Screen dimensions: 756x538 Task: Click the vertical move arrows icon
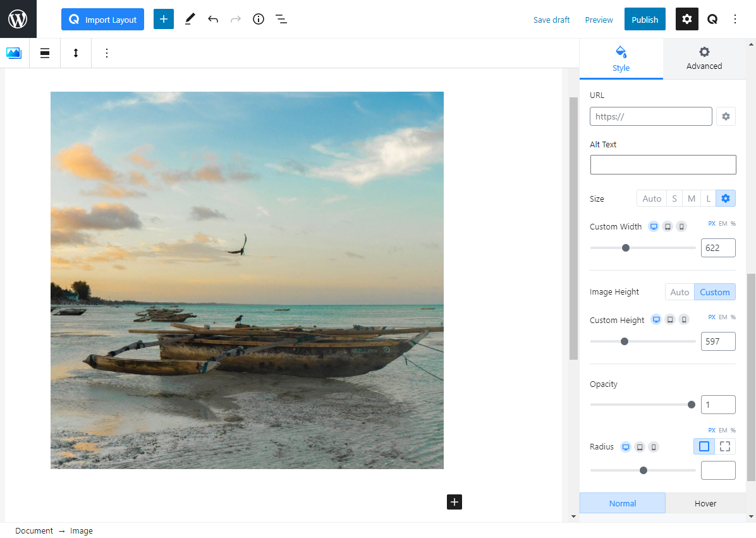point(76,53)
